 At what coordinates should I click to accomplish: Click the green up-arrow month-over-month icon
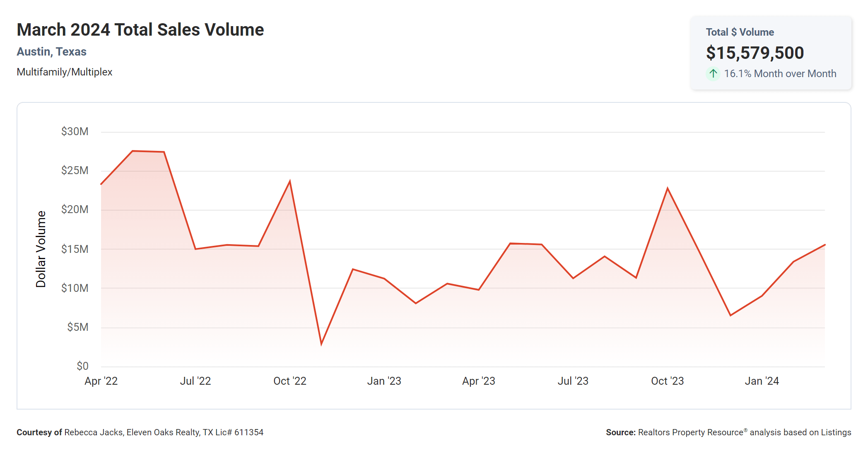[713, 74]
